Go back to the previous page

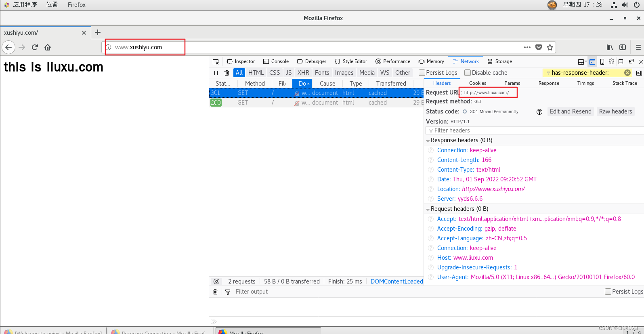pyautogui.click(x=8, y=47)
